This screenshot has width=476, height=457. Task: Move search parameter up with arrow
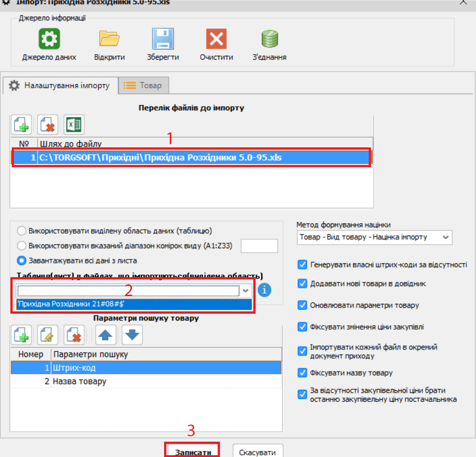click(x=106, y=335)
